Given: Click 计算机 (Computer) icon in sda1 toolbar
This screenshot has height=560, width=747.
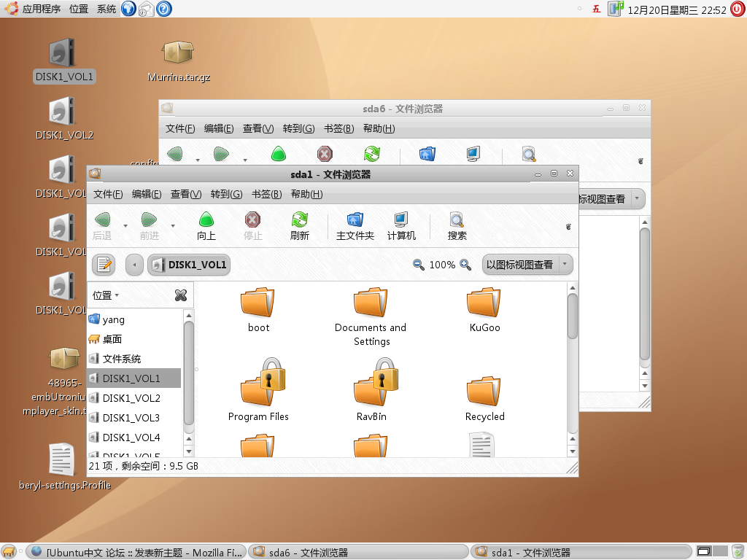Looking at the screenshot, I should click(401, 220).
